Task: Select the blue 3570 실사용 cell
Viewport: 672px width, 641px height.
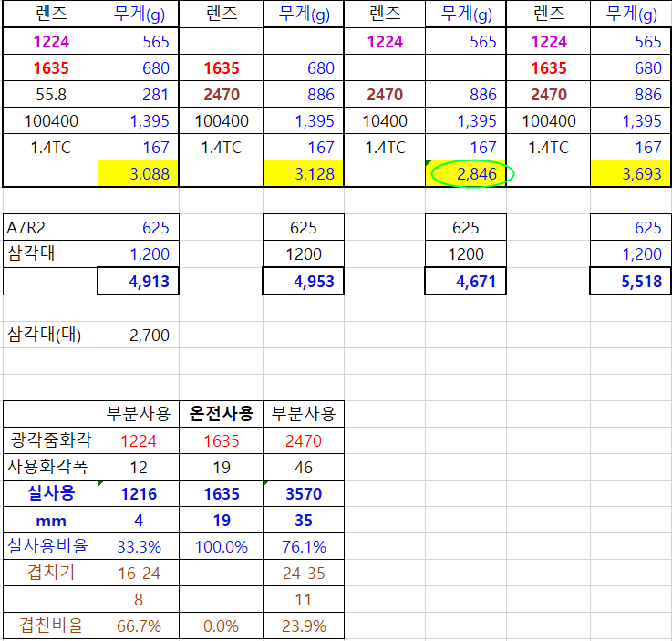Action: point(304,494)
